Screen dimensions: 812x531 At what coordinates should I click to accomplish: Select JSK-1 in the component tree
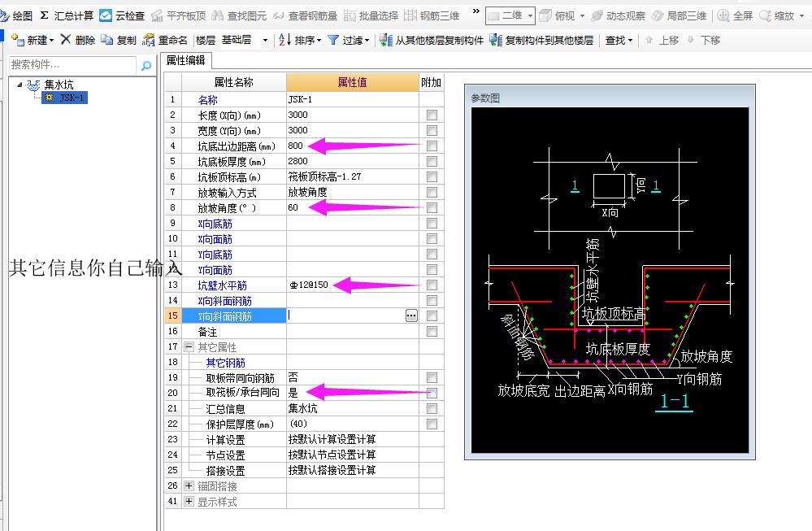pyautogui.click(x=65, y=98)
